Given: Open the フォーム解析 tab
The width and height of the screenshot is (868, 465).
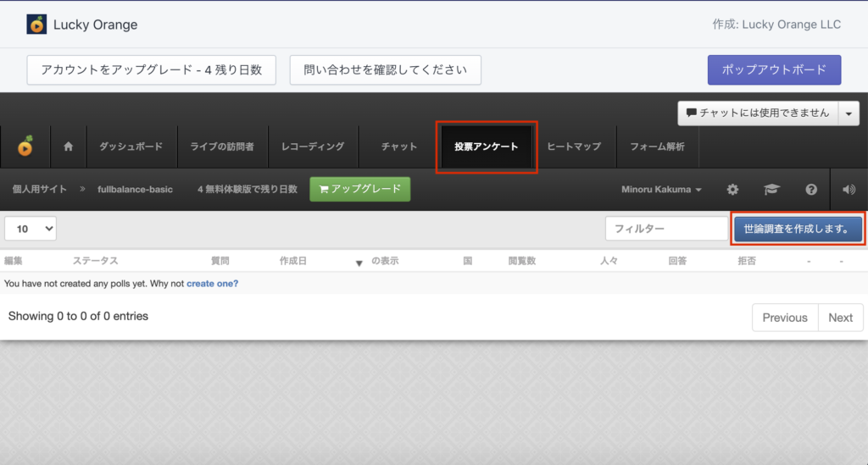Looking at the screenshot, I should pos(658,147).
